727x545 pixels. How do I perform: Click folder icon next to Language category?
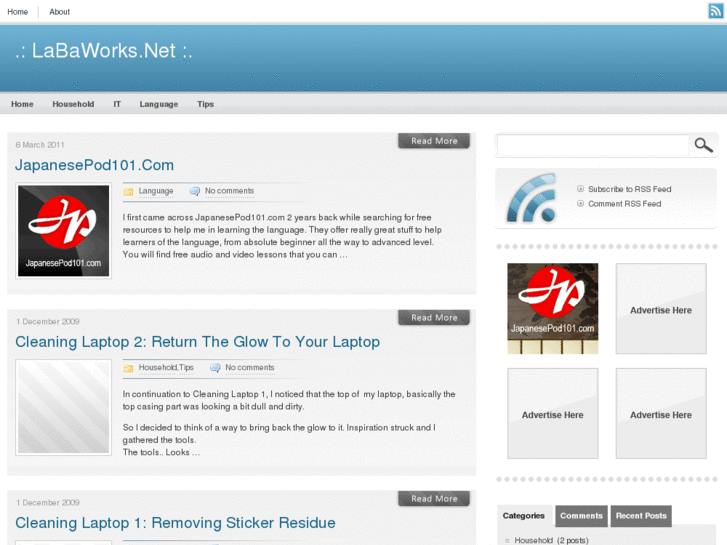pyautogui.click(x=128, y=191)
